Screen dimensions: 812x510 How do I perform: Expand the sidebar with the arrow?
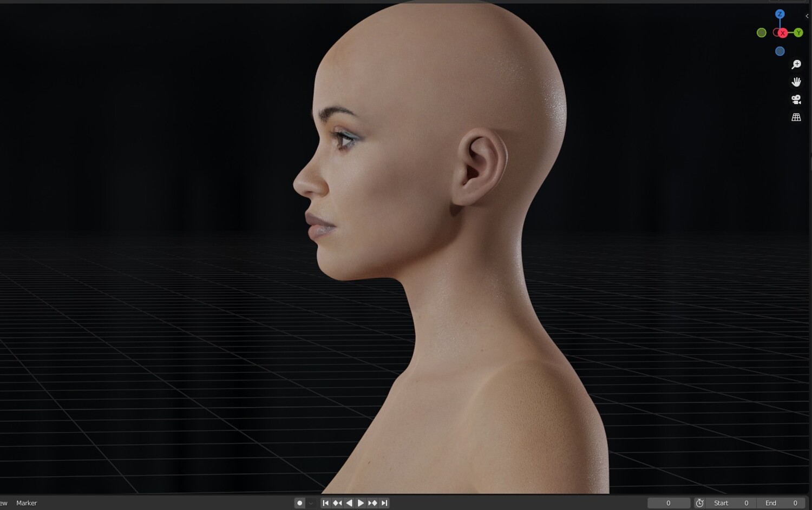click(x=807, y=16)
